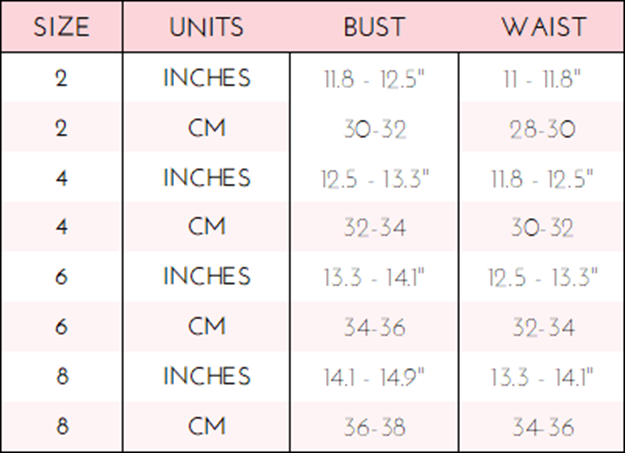This screenshot has width=625, height=453.
Task: Click the SIZE column header
Action: click(x=61, y=27)
